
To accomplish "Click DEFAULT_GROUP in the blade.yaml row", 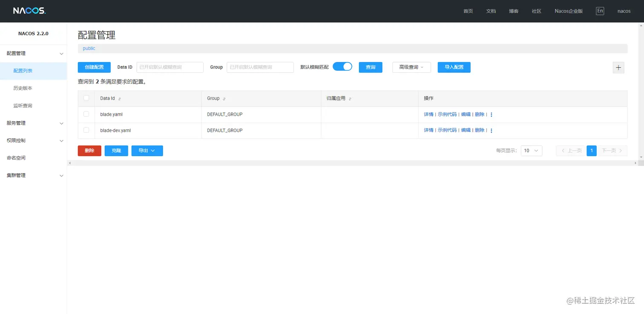I will [x=225, y=114].
